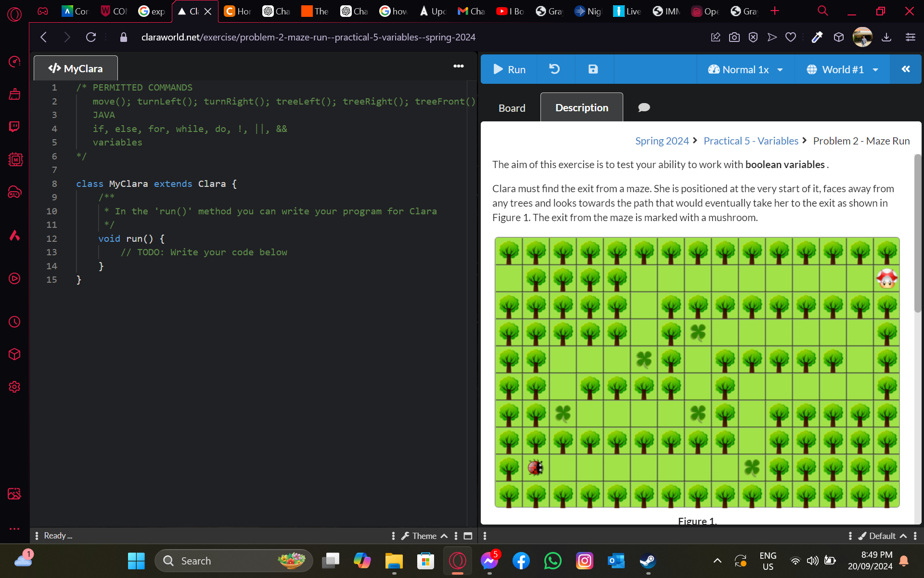Expand the Default style selector
This screenshot has height=578, width=924.
tap(882, 536)
